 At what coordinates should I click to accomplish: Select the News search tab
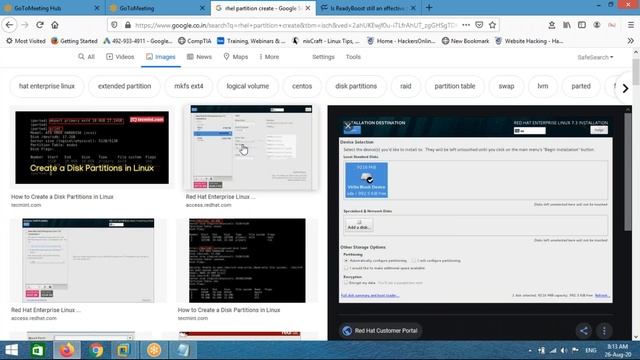pos(199,57)
